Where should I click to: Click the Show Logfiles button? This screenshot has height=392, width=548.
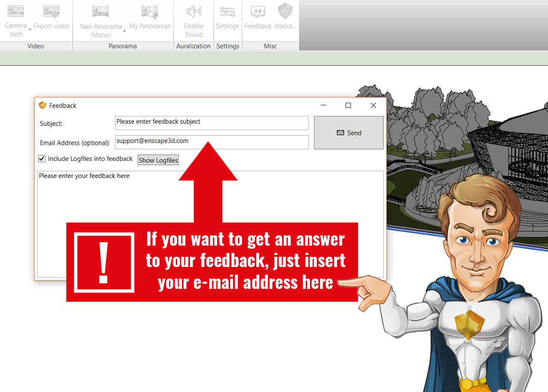click(158, 160)
